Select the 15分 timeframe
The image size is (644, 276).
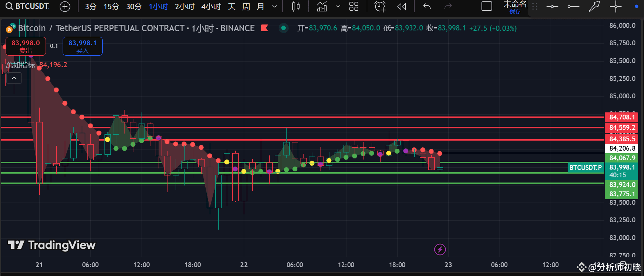coord(111,6)
